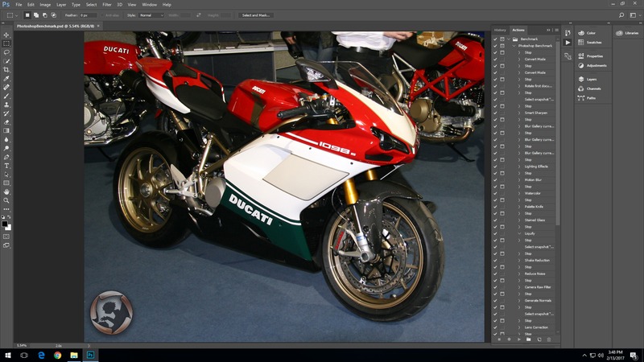
Task: Collapse the Benchmark action set folder
Action: tap(507, 39)
